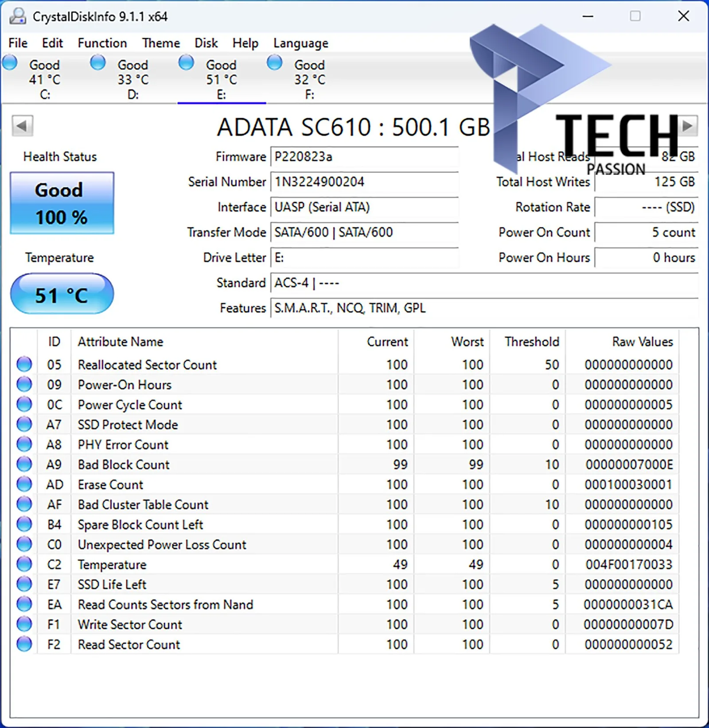Select the Unexpected Power Loss Count row
This screenshot has width=709, height=728.
click(345, 544)
